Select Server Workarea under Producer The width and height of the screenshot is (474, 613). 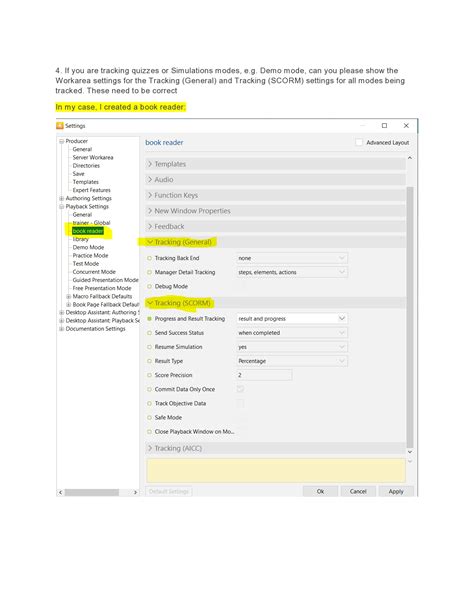93,157
